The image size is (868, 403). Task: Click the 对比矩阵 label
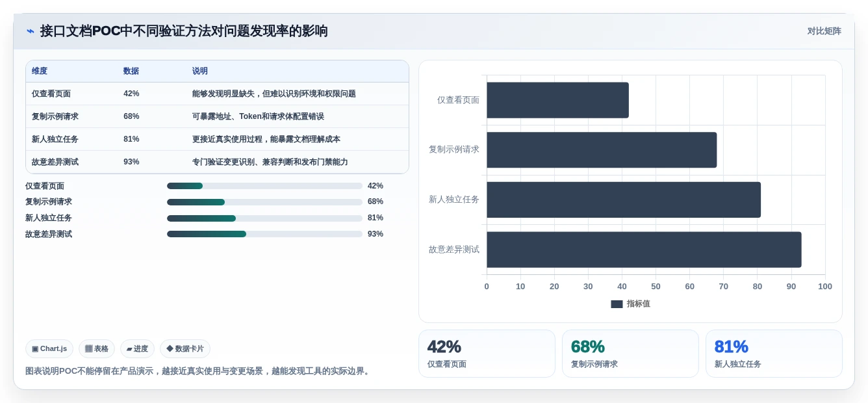coord(824,31)
